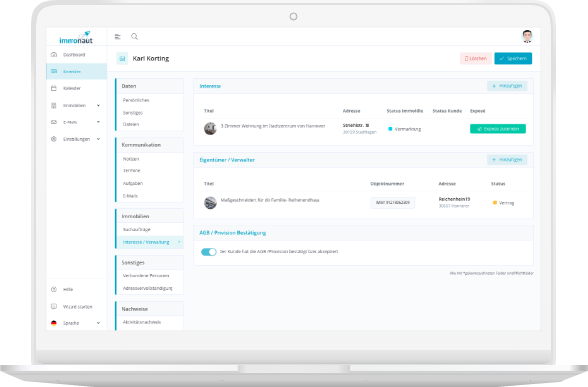Click the red Löschen button

click(475, 58)
